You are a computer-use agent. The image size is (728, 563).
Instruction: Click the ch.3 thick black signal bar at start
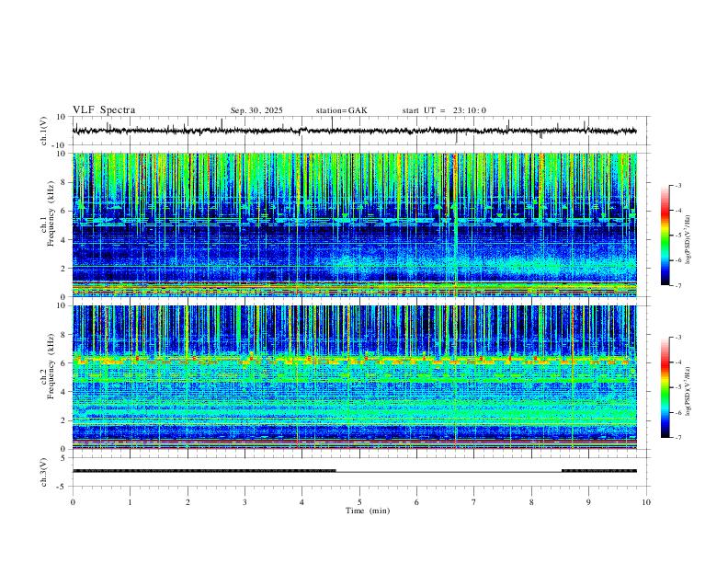pyautogui.click(x=204, y=471)
